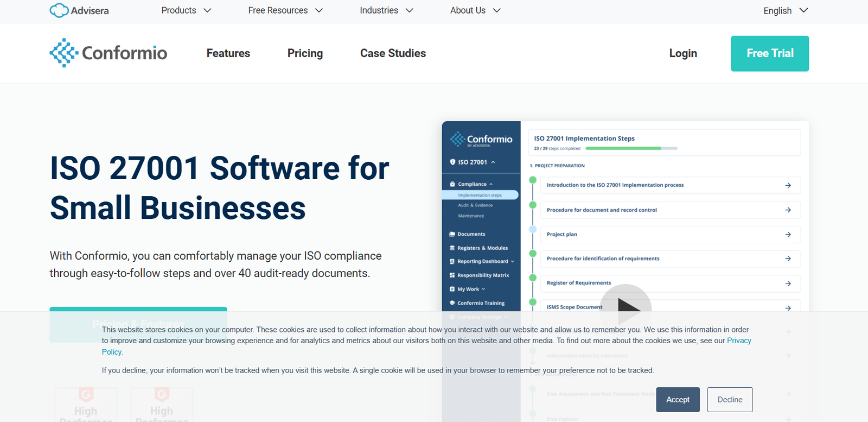The height and width of the screenshot is (422, 868).
Task: Open the Privacy Policy link
Action: click(x=739, y=341)
